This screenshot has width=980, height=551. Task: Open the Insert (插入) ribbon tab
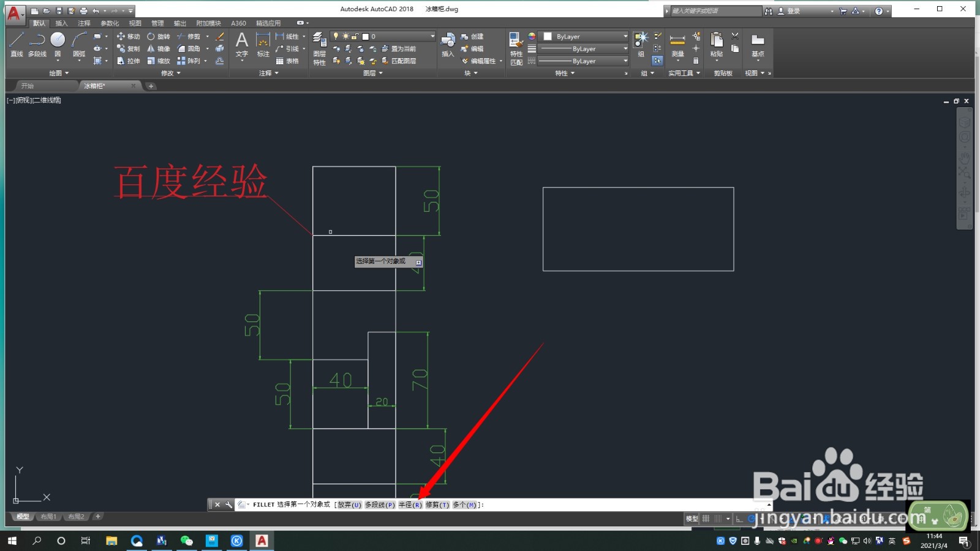pos(61,23)
